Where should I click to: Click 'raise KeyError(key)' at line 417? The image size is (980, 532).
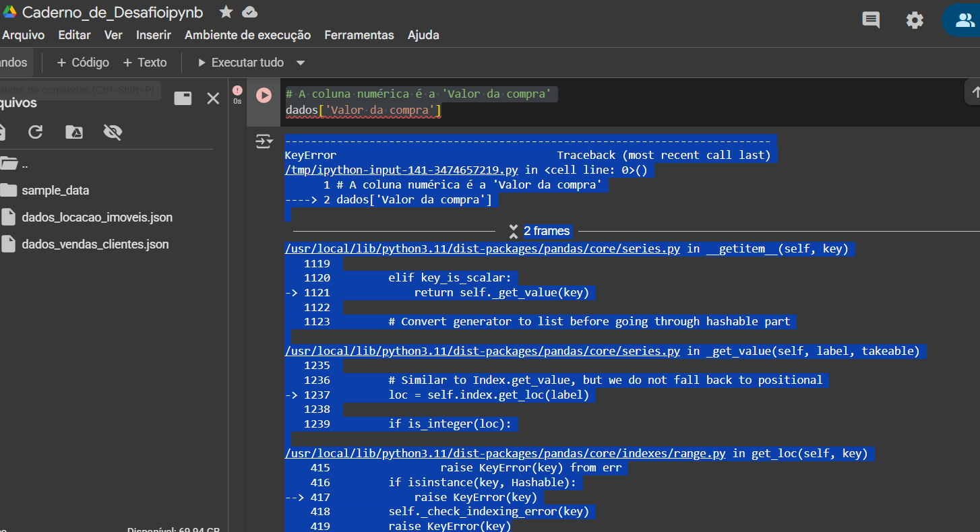coord(476,497)
